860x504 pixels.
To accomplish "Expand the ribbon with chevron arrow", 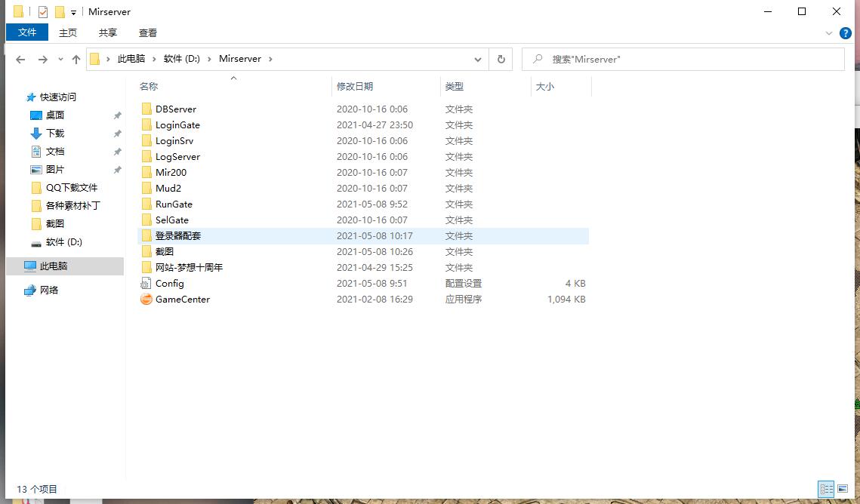I will [828, 33].
